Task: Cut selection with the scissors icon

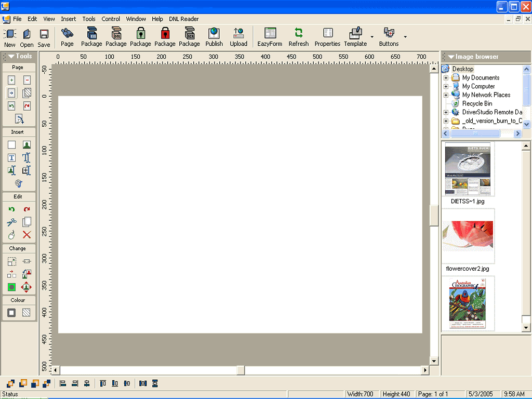Action: (11, 222)
